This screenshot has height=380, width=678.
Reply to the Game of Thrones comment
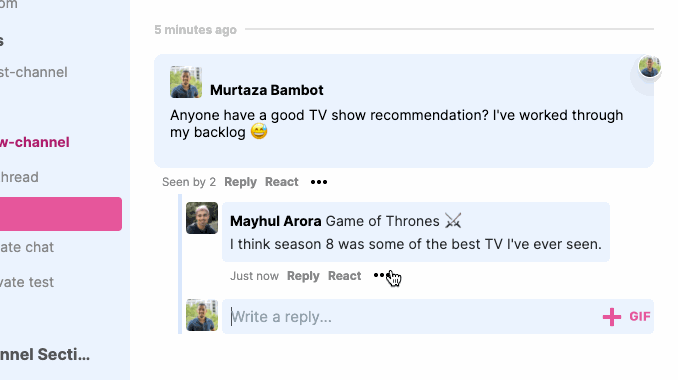pos(303,276)
